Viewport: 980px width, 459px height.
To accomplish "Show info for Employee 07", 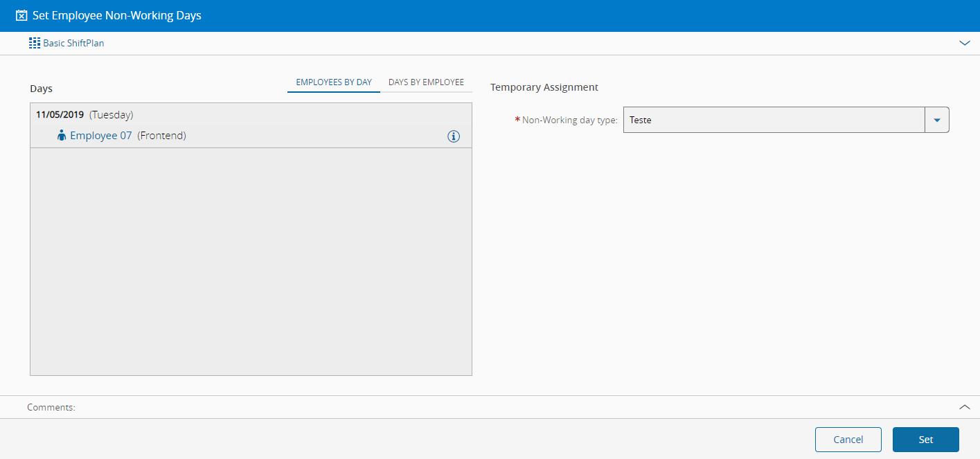I will point(454,136).
